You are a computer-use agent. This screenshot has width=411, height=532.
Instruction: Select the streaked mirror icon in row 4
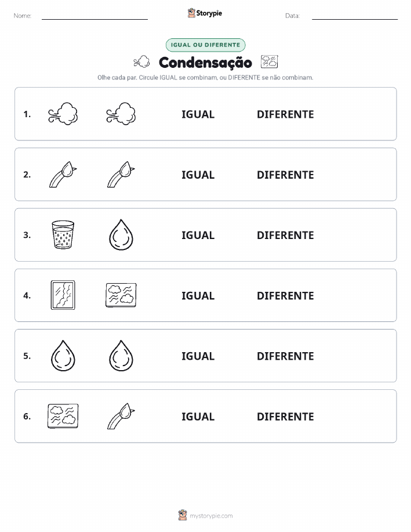tap(63, 295)
